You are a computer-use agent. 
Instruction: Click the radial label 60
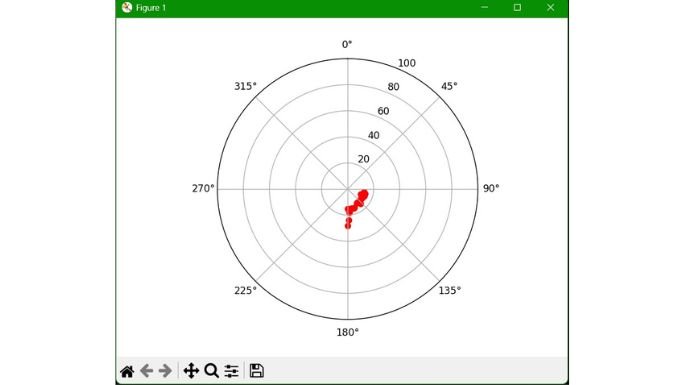point(383,111)
